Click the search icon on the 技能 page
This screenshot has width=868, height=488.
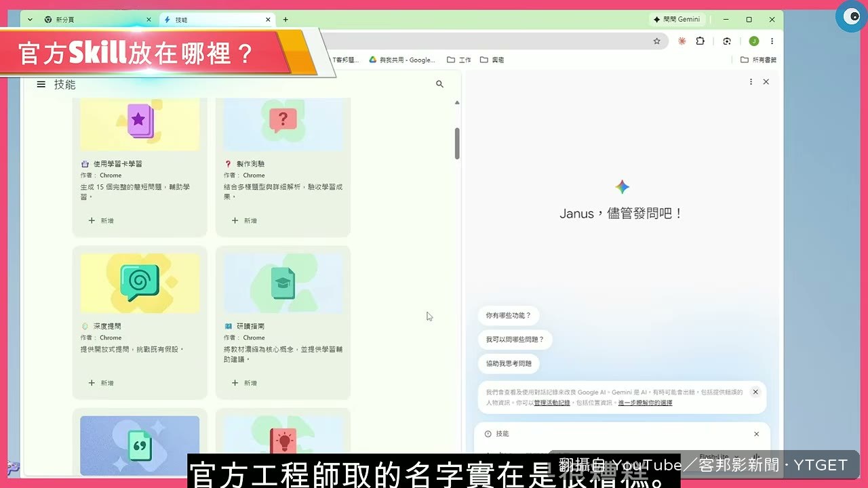click(439, 84)
